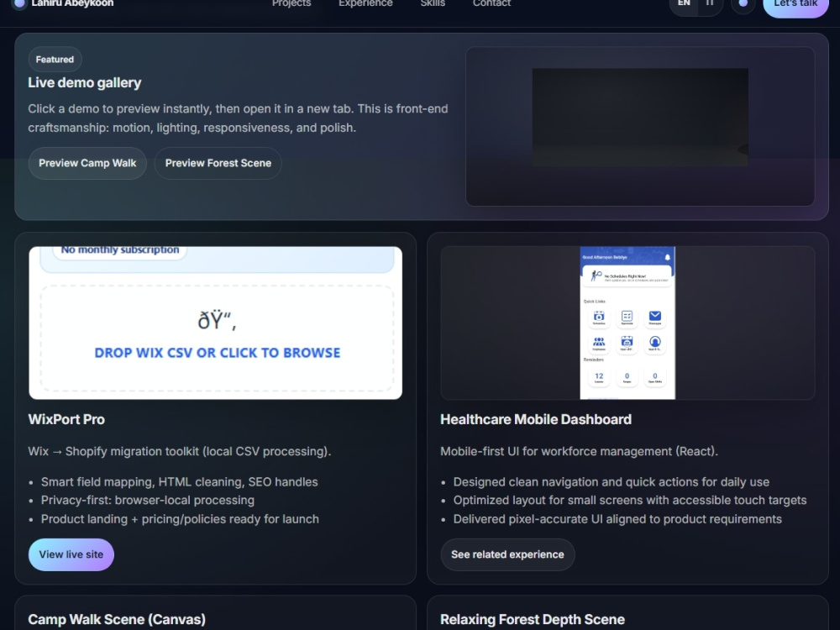Open the Experience nav item
The width and height of the screenshot is (840, 630).
[365, 3]
